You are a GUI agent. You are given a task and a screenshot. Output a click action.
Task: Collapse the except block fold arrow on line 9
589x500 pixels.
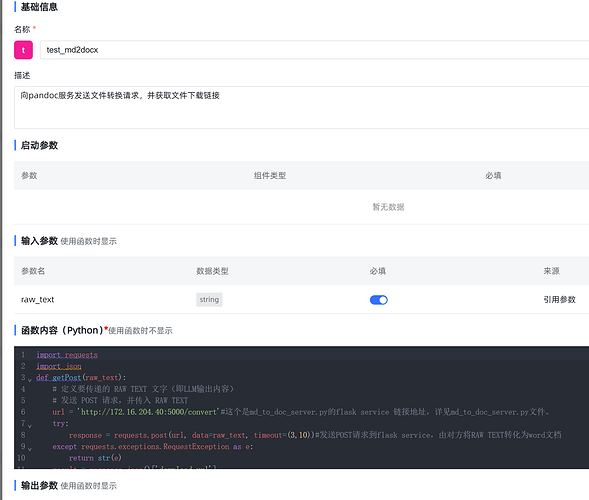point(30,449)
